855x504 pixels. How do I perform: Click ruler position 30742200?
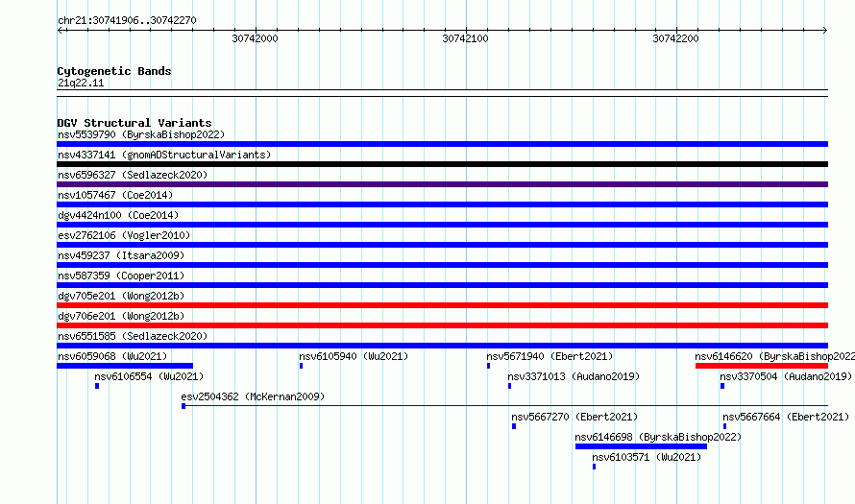pos(676,38)
